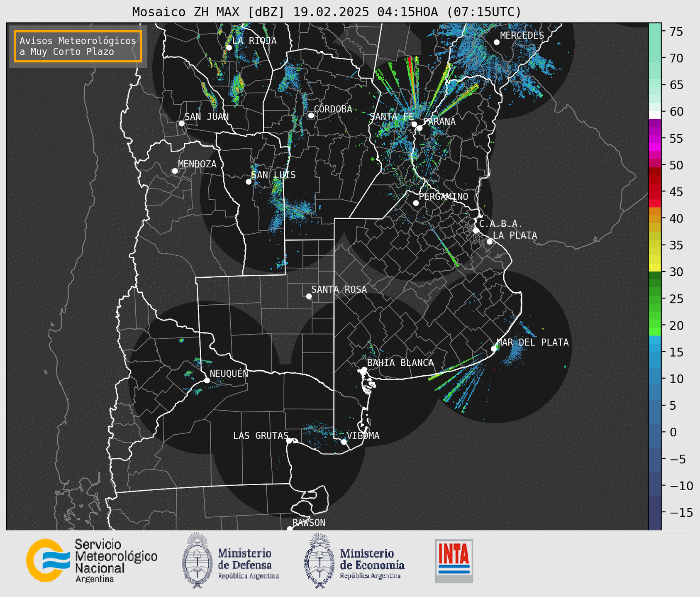The image size is (700, 597).
Task: Select the Mercedes city marker
Action: 497,42
